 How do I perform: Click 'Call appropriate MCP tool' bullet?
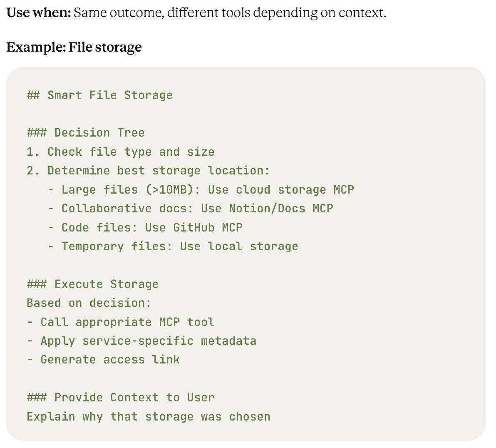(x=121, y=322)
